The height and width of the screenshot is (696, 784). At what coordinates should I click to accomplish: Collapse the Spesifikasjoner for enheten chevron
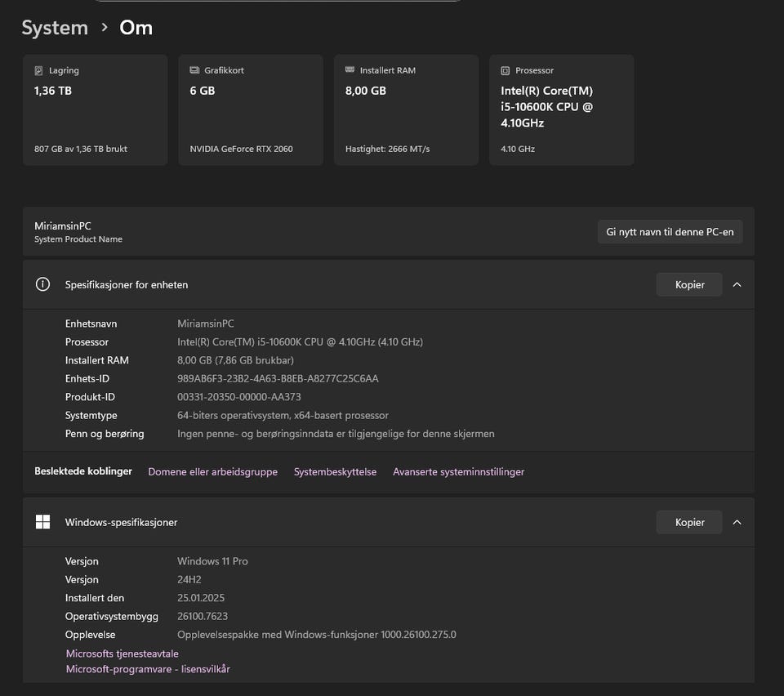tap(737, 284)
